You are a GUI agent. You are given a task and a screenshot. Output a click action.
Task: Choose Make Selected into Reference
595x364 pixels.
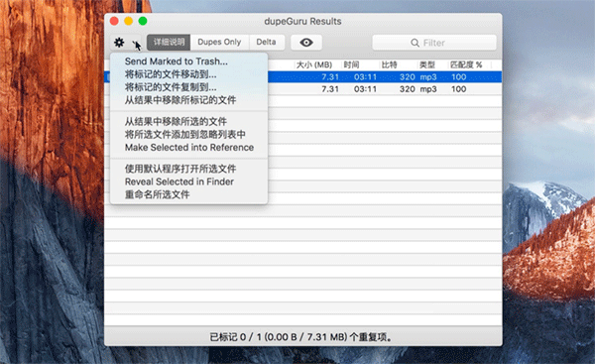(189, 147)
